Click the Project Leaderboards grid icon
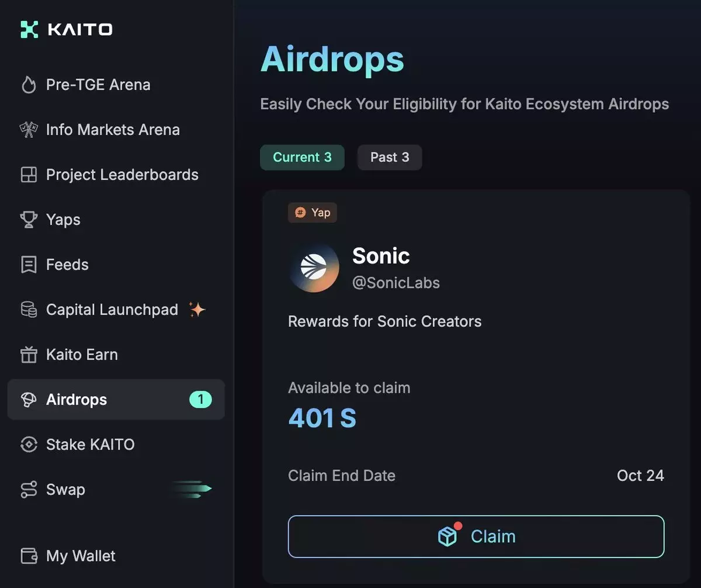This screenshot has width=701, height=588. click(x=29, y=175)
